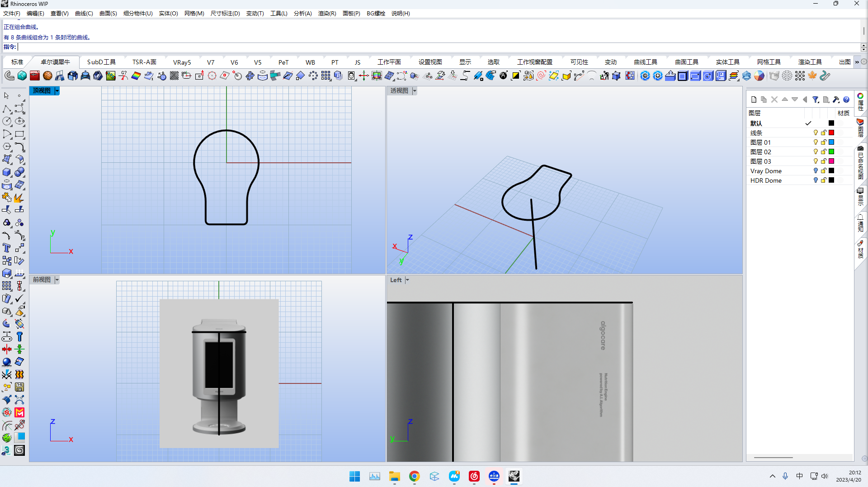Switch to the VRay5 toolbar tab
Viewport: 868px width, 487px height.
(x=182, y=62)
